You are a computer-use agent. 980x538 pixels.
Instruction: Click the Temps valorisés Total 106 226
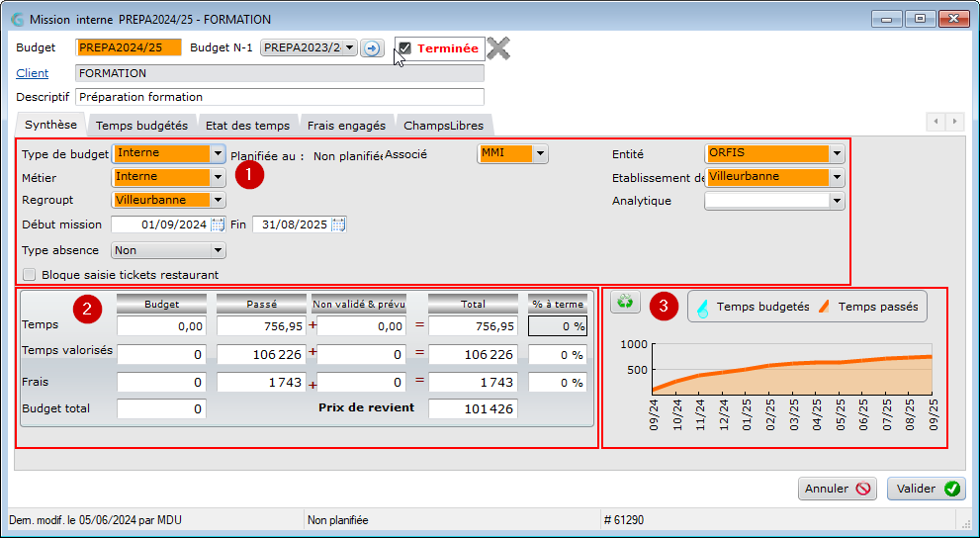click(x=473, y=354)
